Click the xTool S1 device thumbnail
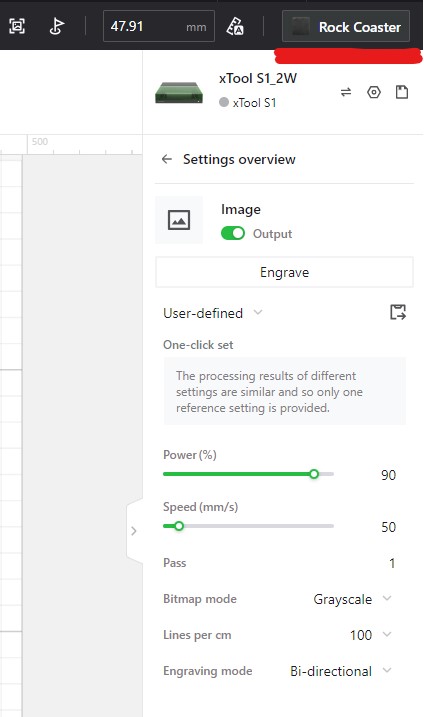This screenshot has height=717, width=424. (179, 92)
